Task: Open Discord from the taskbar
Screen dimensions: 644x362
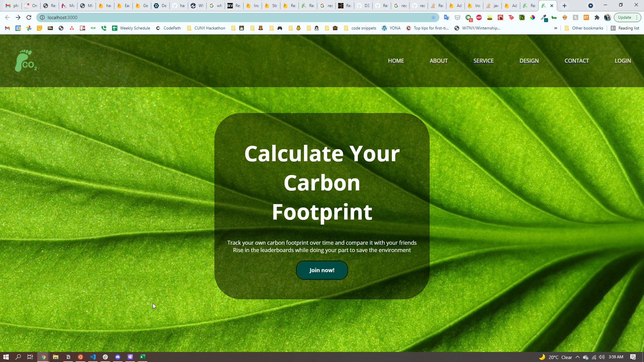Action: click(x=118, y=357)
